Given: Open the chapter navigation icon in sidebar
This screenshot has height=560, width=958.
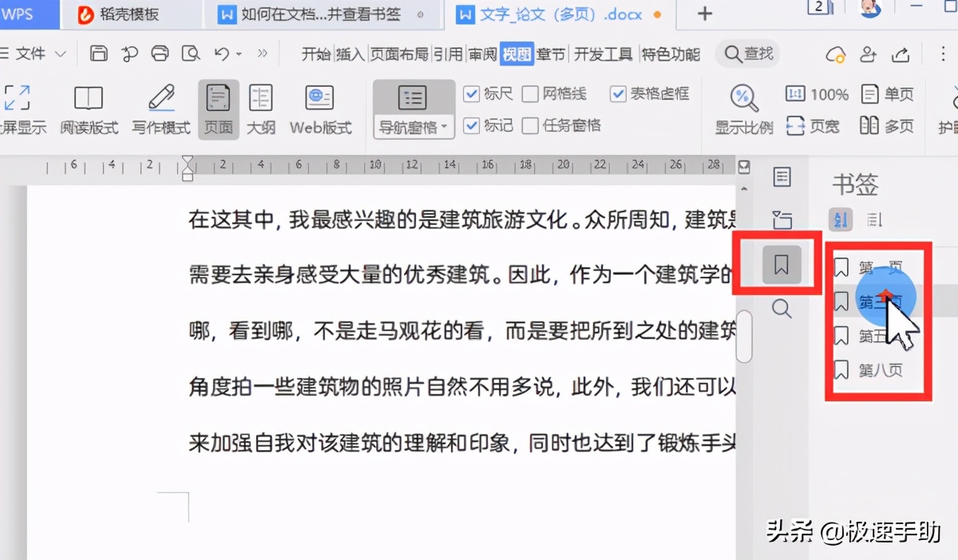Looking at the screenshot, I should point(782,221).
